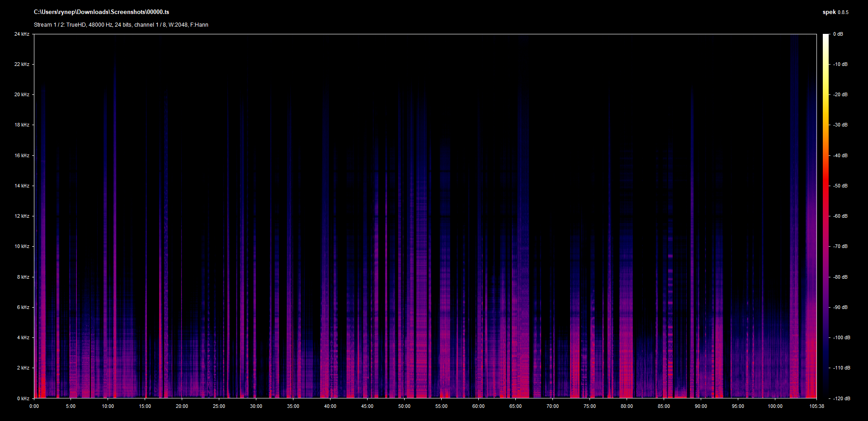
Task: Select the -50 dB level label
Action: pyautogui.click(x=840, y=186)
